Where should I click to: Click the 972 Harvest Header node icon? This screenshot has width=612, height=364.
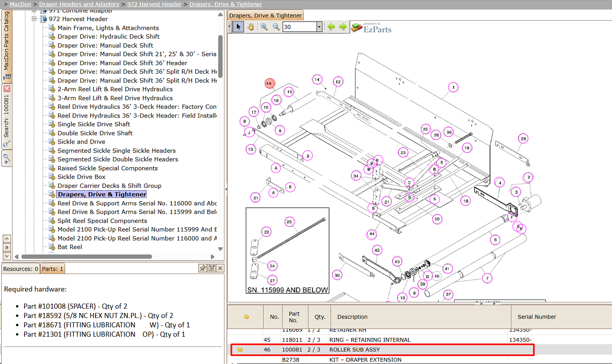pos(44,19)
